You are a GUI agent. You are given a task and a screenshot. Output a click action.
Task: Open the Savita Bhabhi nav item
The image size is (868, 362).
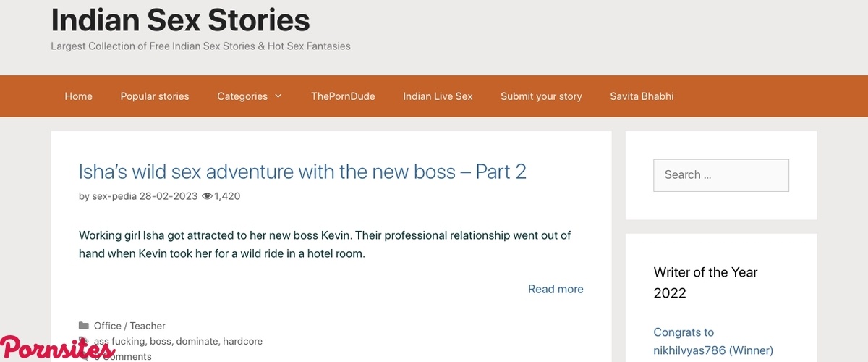642,96
